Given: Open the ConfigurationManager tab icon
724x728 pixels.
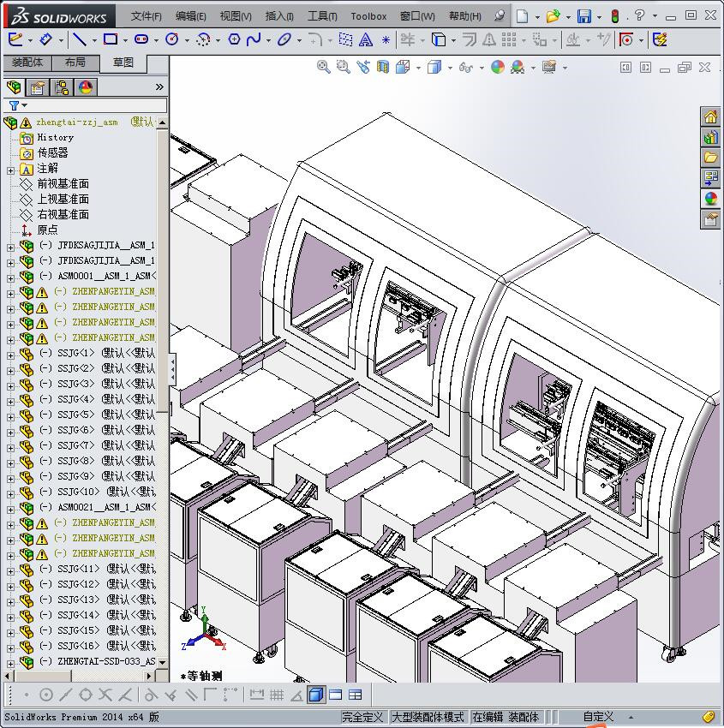Looking at the screenshot, I should (x=62, y=87).
